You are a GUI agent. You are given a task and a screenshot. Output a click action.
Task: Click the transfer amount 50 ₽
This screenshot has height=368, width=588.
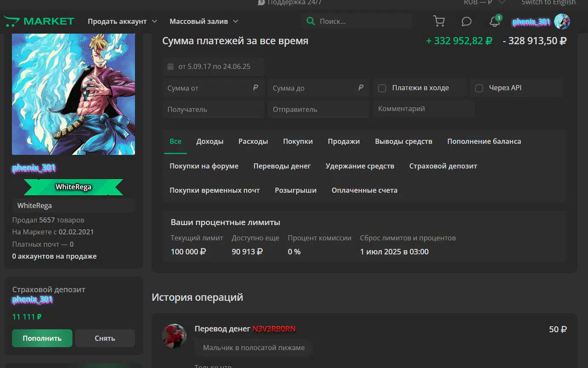click(558, 329)
